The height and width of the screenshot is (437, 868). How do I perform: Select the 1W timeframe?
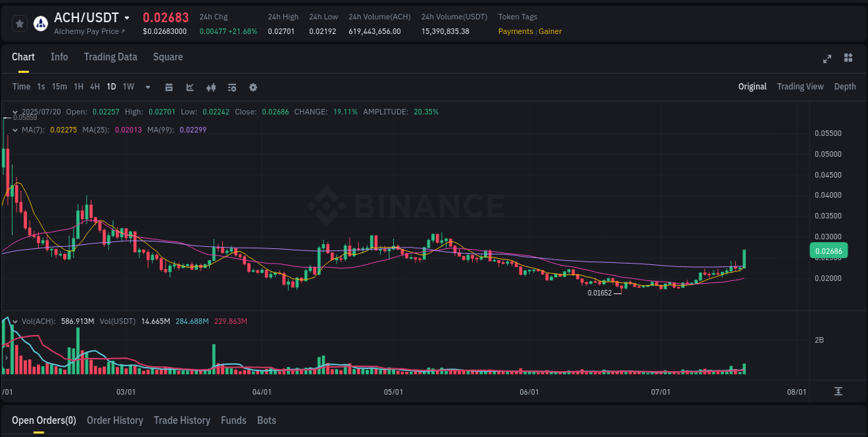(x=127, y=87)
